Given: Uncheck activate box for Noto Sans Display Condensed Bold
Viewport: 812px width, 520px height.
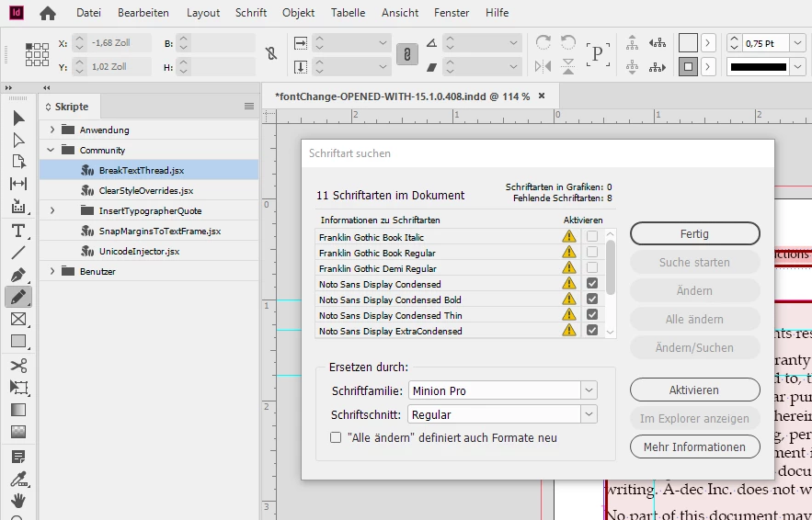Looking at the screenshot, I should pyautogui.click(x=592, y=299).
